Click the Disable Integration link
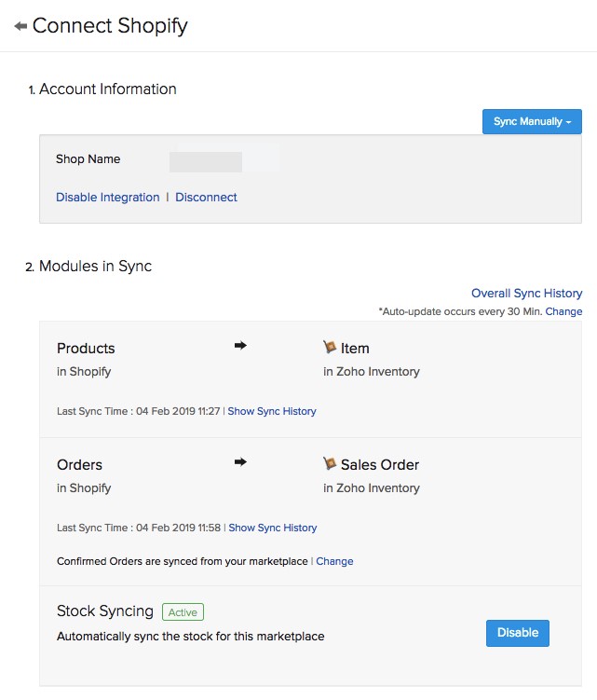The height and width of the screenshot is (700, 597). (107, 198)
